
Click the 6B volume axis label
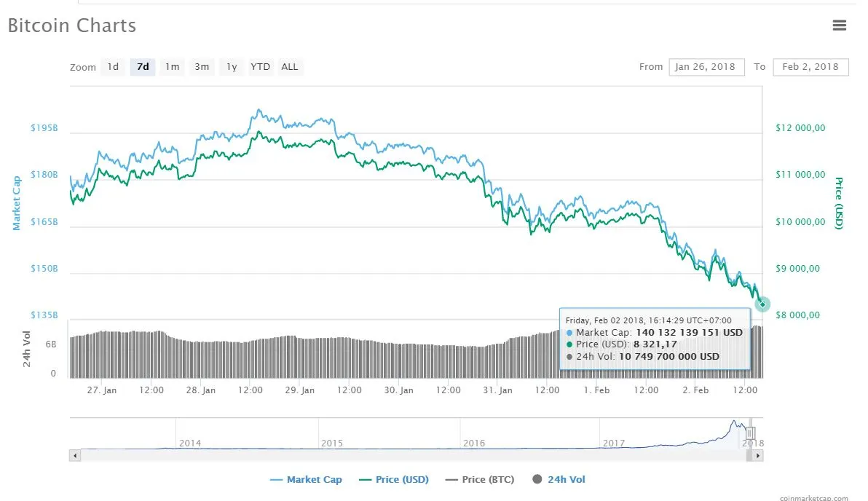pos(51,344)
